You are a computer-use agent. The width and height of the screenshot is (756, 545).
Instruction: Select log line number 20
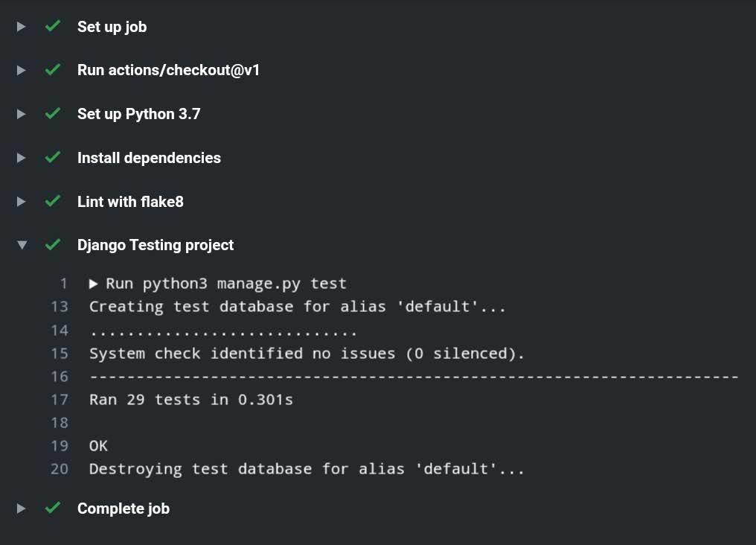(x=60, y=469)
